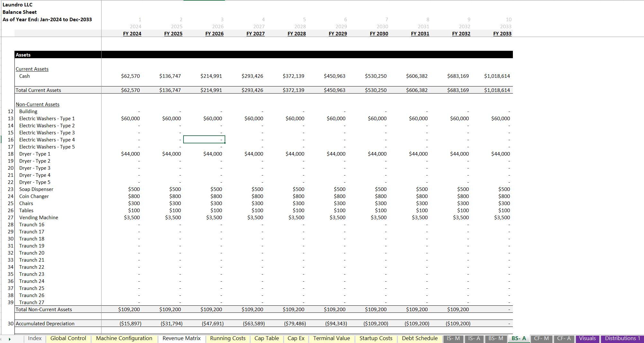Select the Cap Ex tab

(x=295, y=338)
